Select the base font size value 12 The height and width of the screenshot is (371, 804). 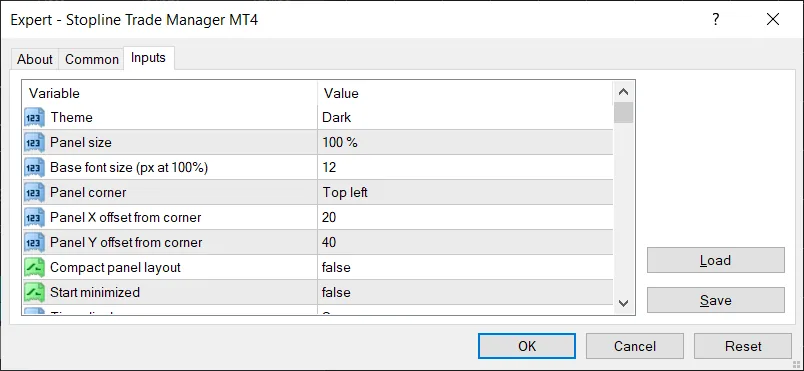tap(465, 168)
